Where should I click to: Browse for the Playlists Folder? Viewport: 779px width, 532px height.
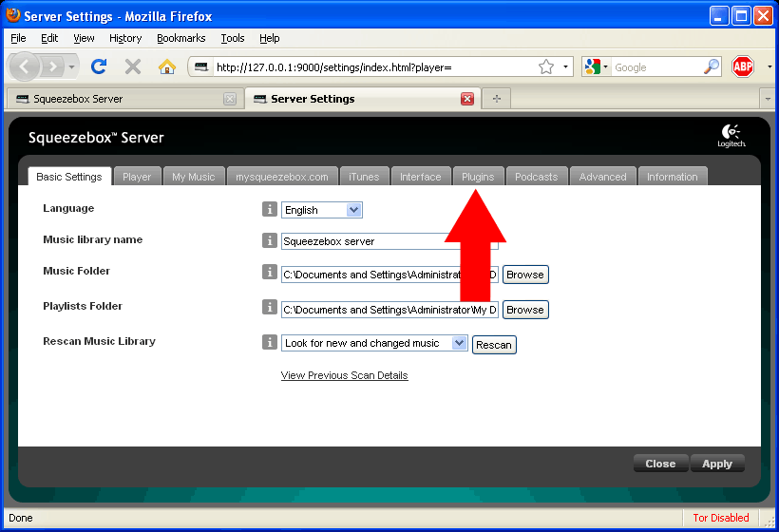525,310
